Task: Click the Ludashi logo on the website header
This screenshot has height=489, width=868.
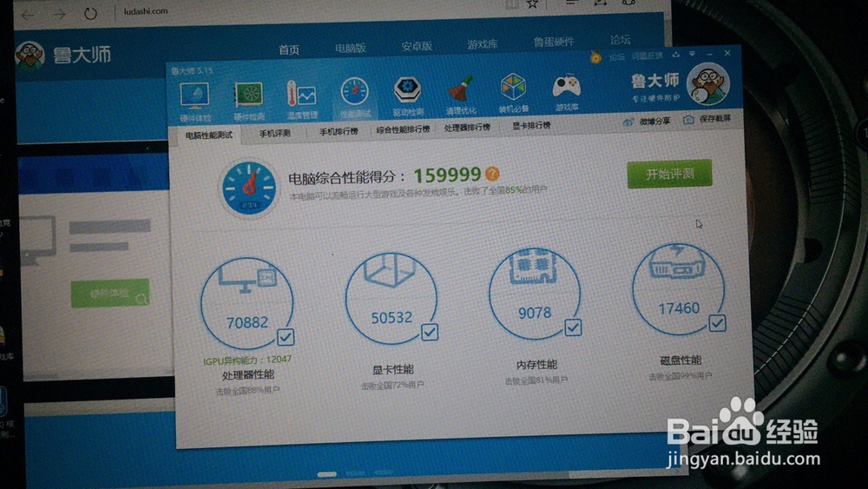Action: (62, 55)
